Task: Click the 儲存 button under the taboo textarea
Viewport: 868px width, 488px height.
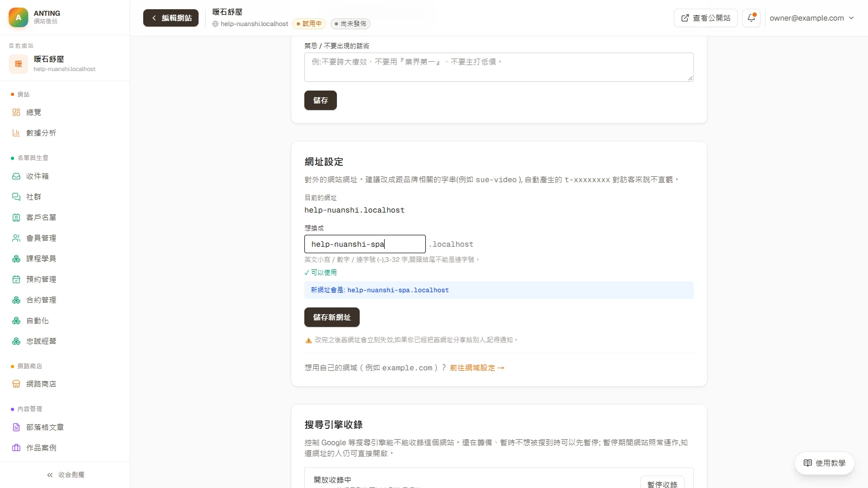Action: click(321, 100)
